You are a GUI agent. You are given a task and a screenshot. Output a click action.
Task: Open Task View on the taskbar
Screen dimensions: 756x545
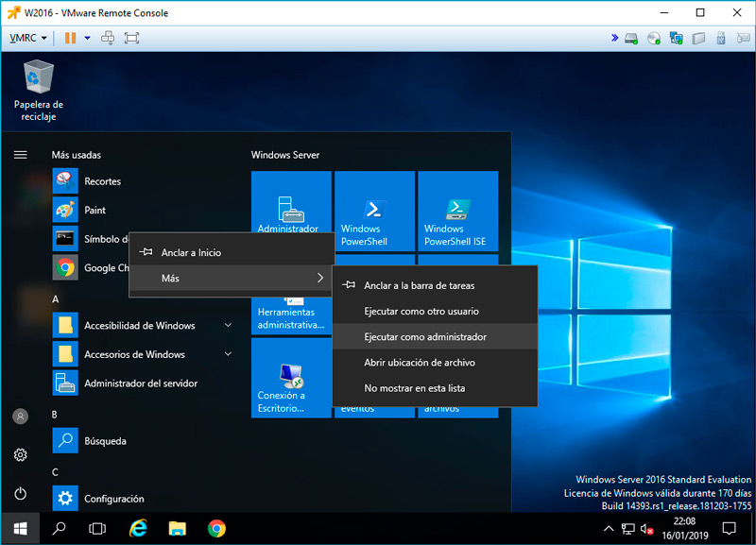tap(97, 529)
